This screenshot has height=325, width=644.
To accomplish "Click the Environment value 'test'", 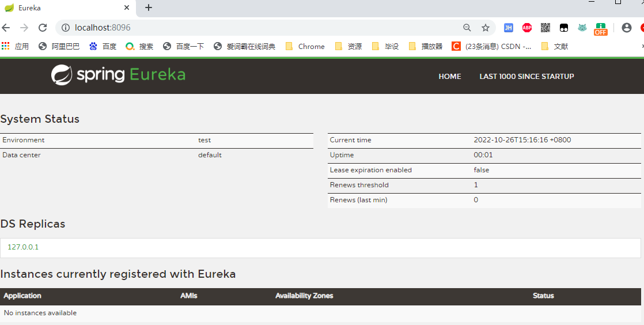I will 204,140.
